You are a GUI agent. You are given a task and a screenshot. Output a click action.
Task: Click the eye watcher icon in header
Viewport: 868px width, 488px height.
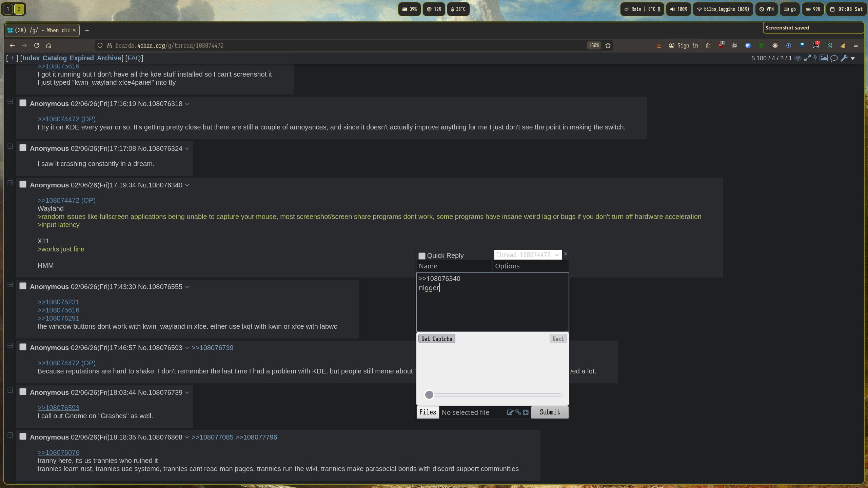click(x=798, y=58)
